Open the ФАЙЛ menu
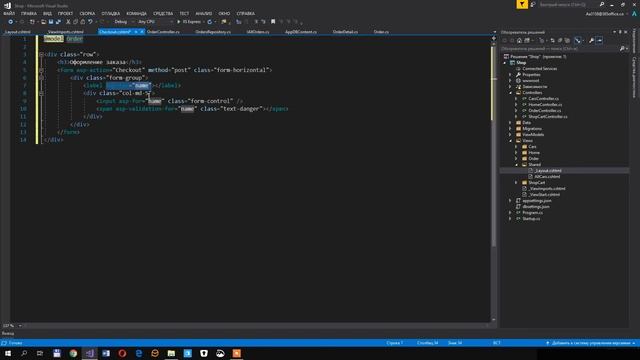The height and width of the screenshot is (360, 640). click(9, 13)
